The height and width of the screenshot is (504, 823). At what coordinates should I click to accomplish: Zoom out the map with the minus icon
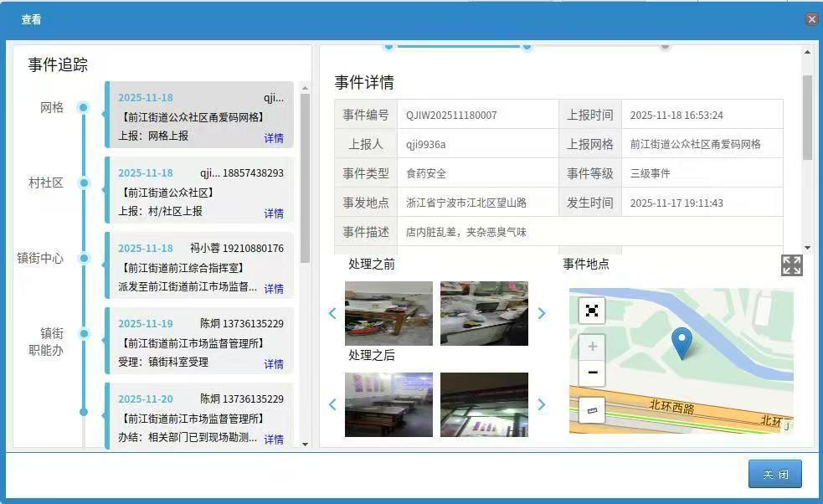click(x=592, y=373)
